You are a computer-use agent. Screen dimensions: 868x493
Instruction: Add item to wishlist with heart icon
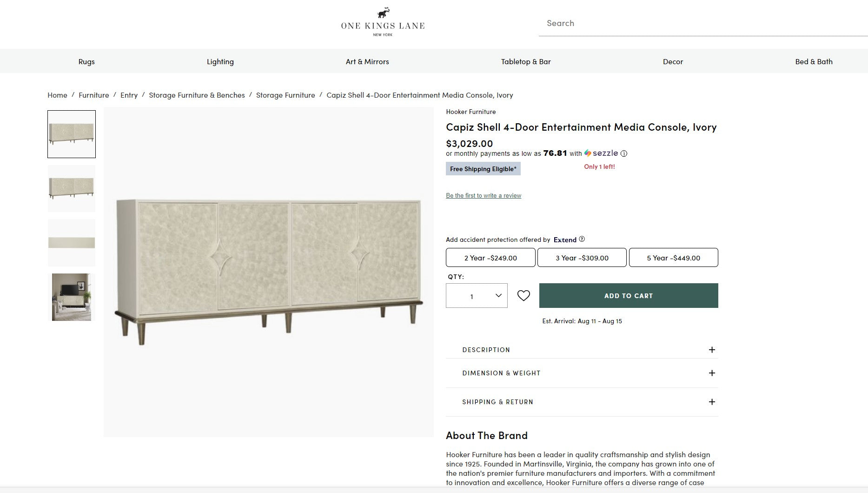(x=523, y=296)
